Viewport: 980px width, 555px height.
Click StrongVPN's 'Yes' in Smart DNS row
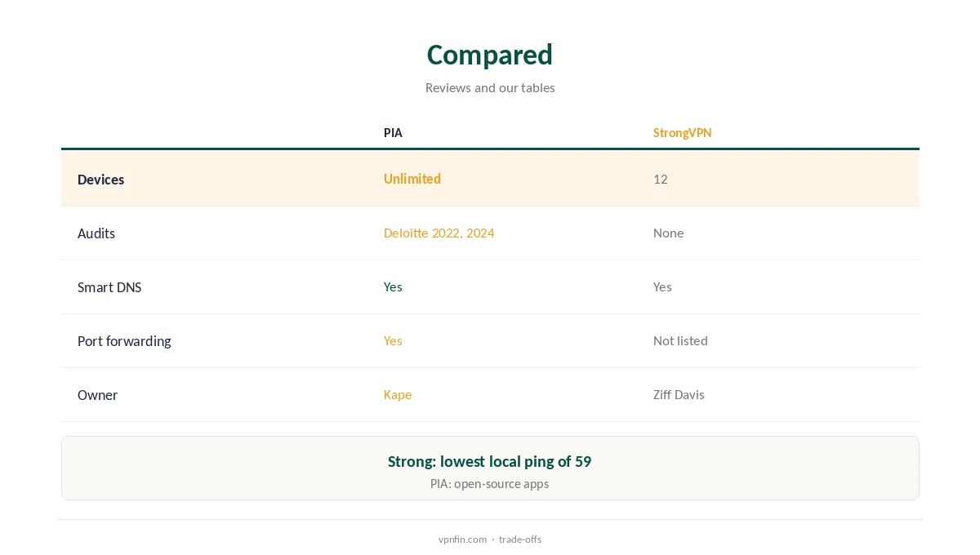[662, 286]
